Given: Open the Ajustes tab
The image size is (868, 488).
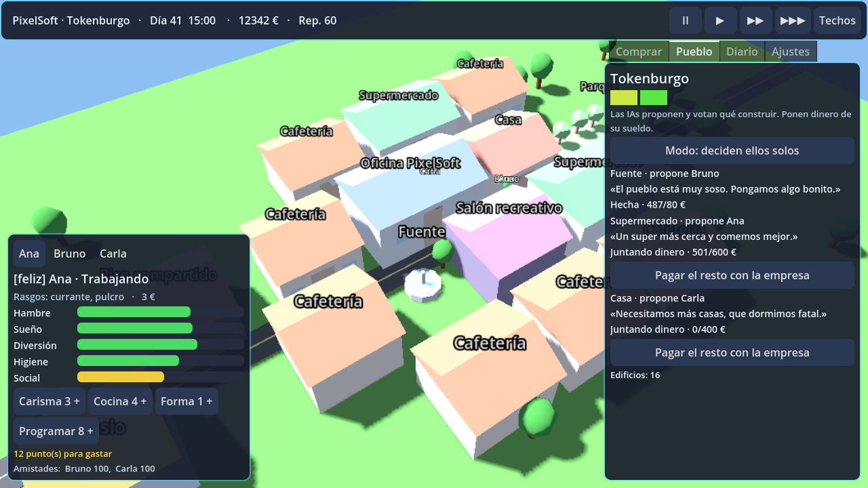Looking at the screenshot, I should [x=791, y=52].
